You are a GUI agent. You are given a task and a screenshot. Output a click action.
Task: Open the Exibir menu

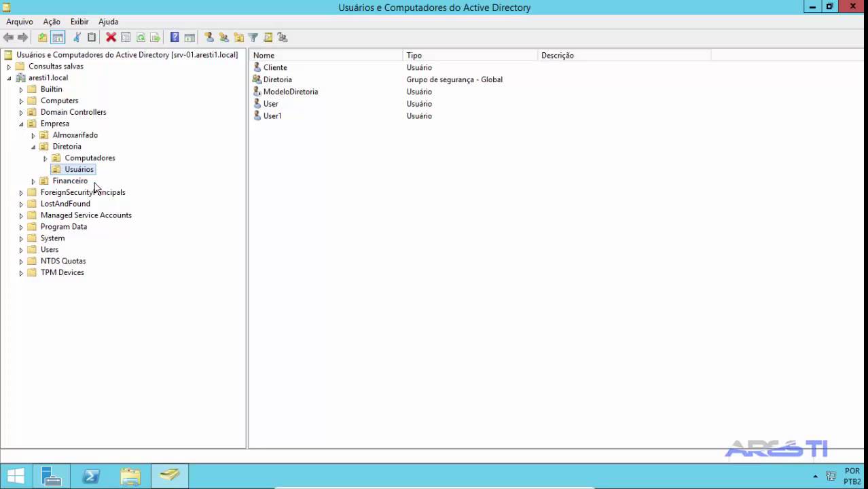[x=79, y=22]
